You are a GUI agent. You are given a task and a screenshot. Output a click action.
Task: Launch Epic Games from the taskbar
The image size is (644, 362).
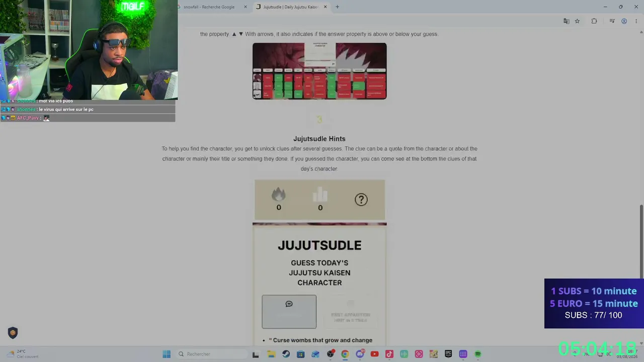click(448, 354)
